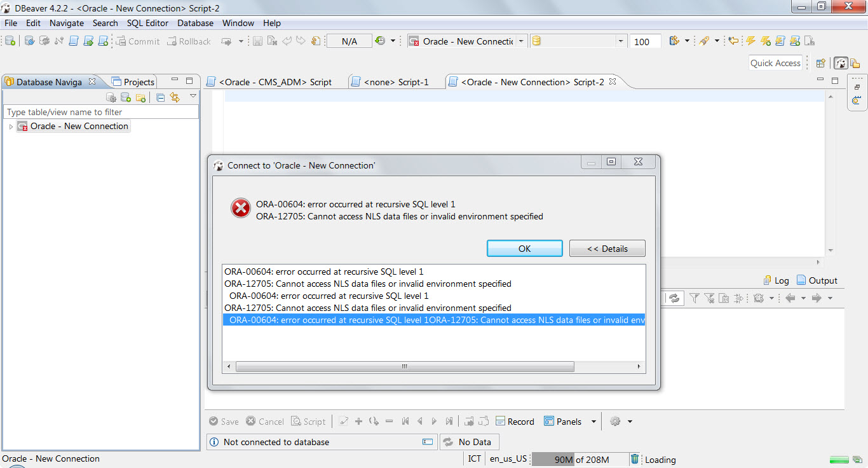Click the Details button in the error dialog
The image size is (868, 468).
pyautogui.click(x=607, y=248)
